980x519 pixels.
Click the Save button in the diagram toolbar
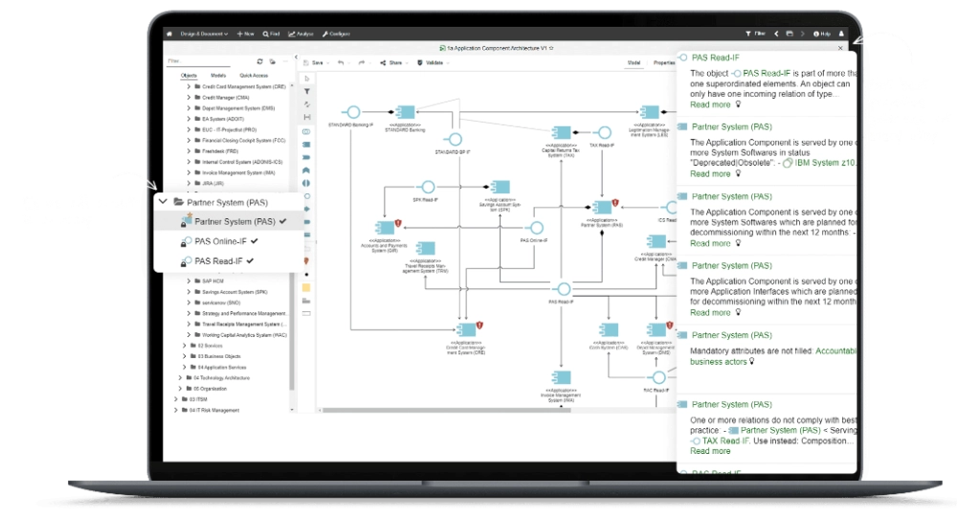pyautogui.click(x=314, y=62)
